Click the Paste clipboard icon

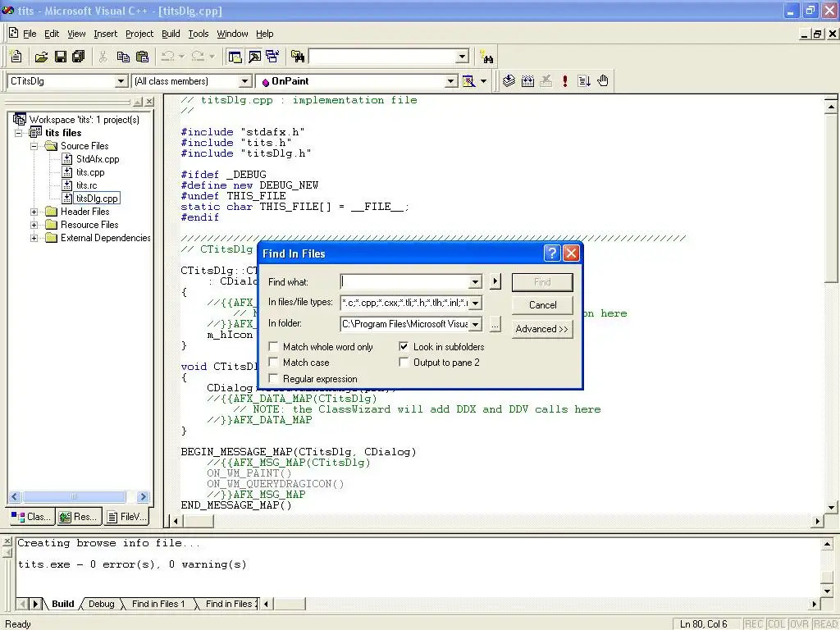(x=142, y=57)
